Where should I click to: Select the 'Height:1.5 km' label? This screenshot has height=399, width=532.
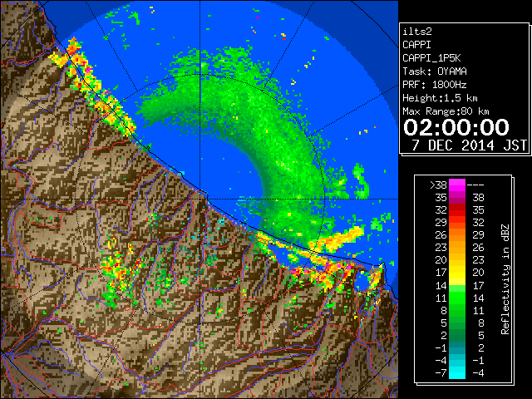[440, 98]
